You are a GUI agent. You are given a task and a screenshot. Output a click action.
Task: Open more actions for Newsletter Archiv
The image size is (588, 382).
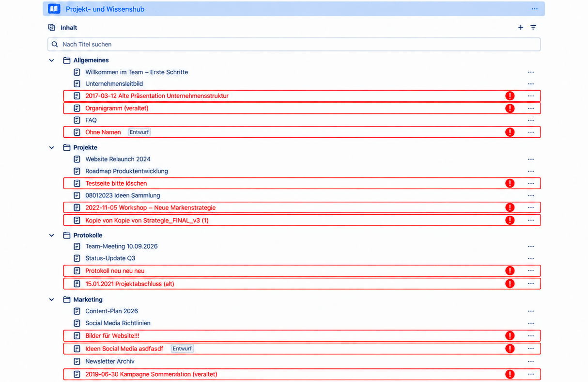(531, 362)
